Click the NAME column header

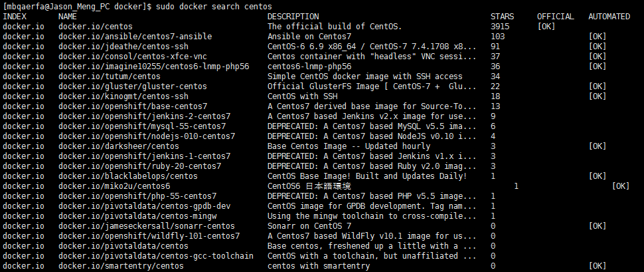point(67,17)
